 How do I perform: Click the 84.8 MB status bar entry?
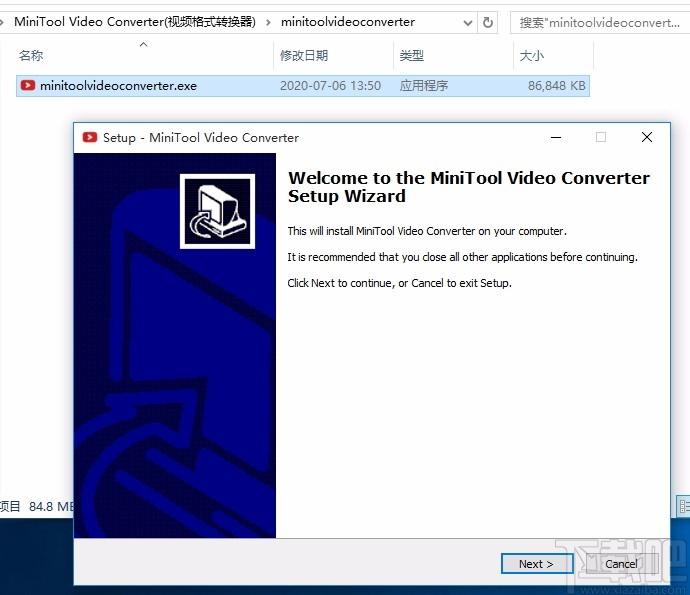(x=51, y=507)
